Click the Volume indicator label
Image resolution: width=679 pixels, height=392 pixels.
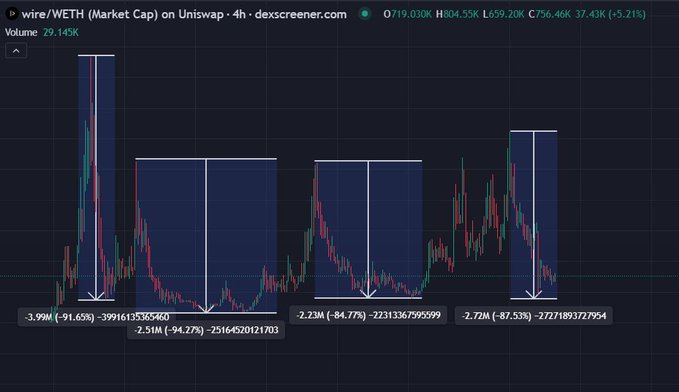[x=21, y=32]
